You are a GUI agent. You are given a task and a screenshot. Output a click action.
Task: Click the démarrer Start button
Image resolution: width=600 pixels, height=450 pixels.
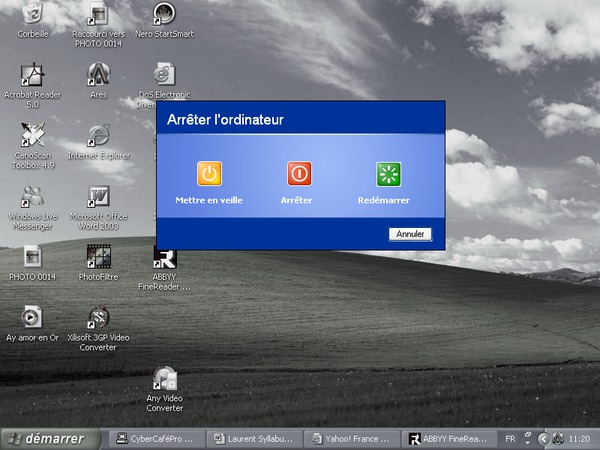[50, 439]
